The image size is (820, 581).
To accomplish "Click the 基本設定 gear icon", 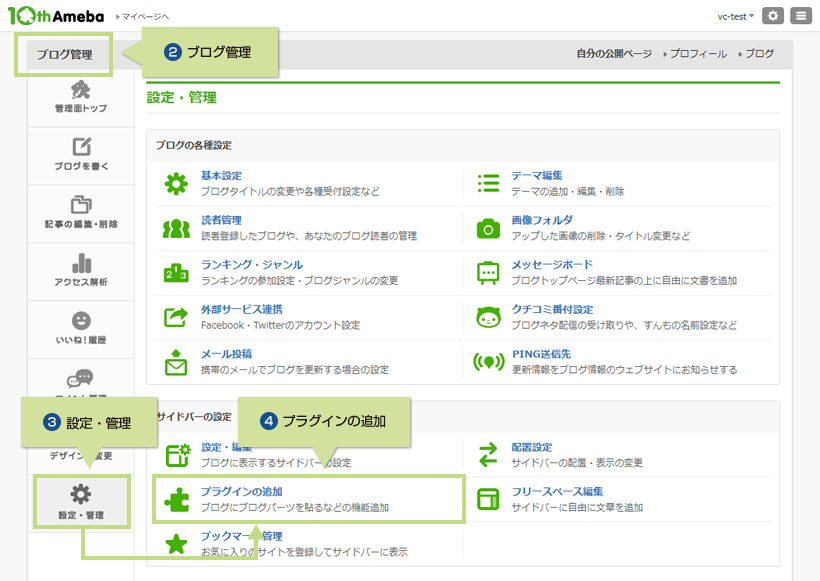I will coord(176,184).
